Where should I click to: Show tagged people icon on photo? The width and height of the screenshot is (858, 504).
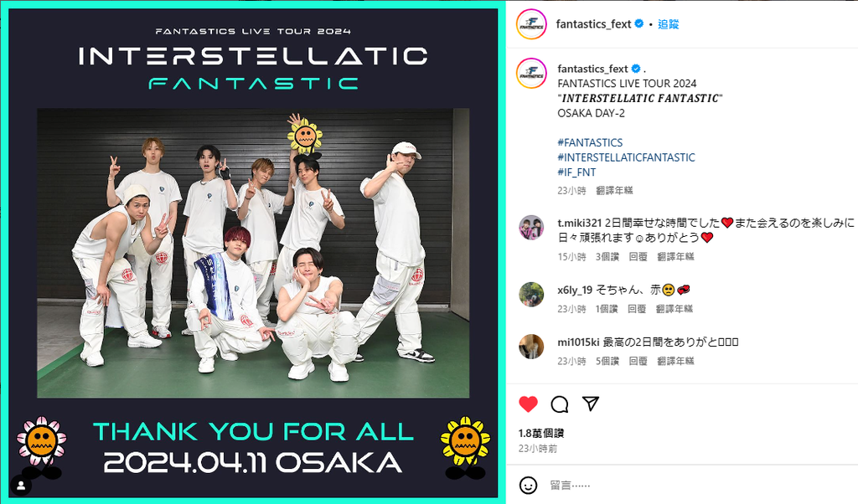point(21,486)
